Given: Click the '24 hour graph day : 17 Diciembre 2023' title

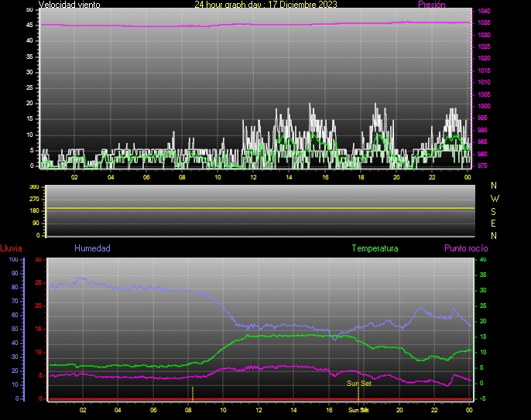Looking at the screenshot, I should 265,5.
